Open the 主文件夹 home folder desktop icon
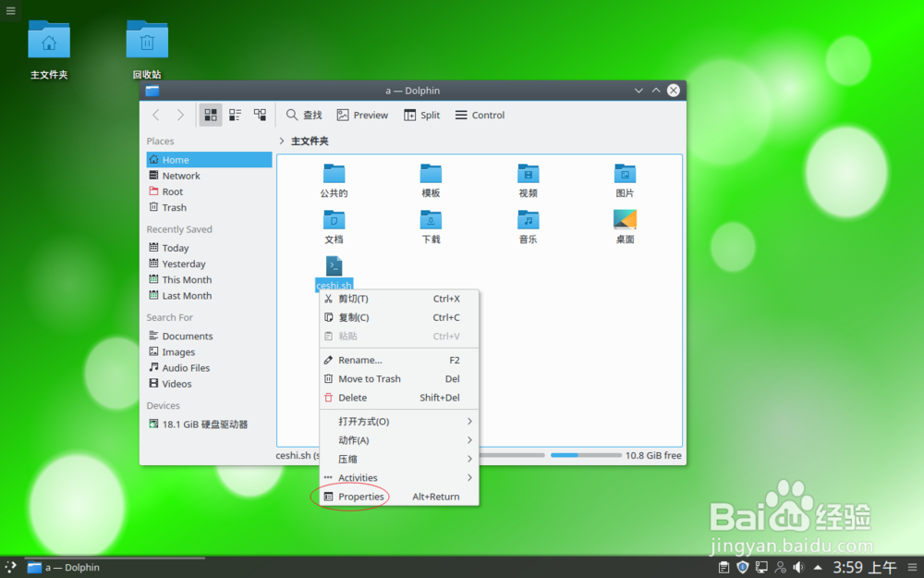This screenshot has width=924, height=578. coord(48,41)
